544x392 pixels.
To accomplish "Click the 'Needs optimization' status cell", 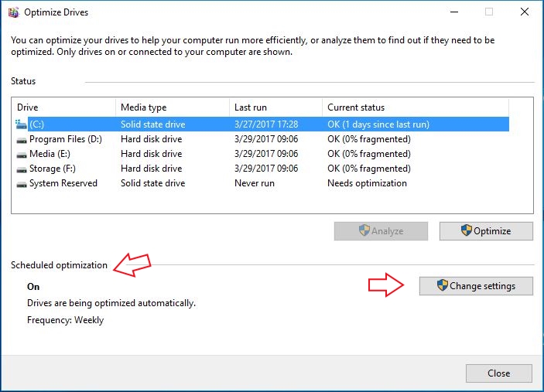I will click(x=367, y=183).
